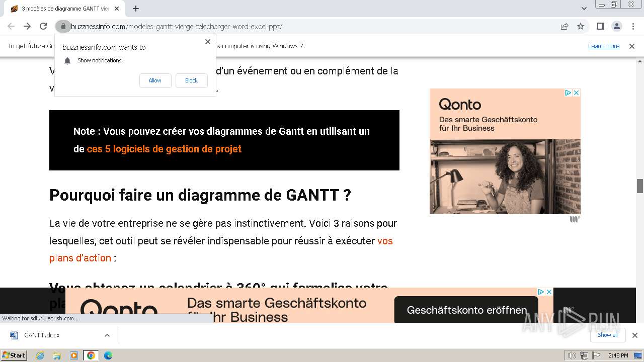Reload the current page
Screen dimensions: 644x362
pos(43,26)
